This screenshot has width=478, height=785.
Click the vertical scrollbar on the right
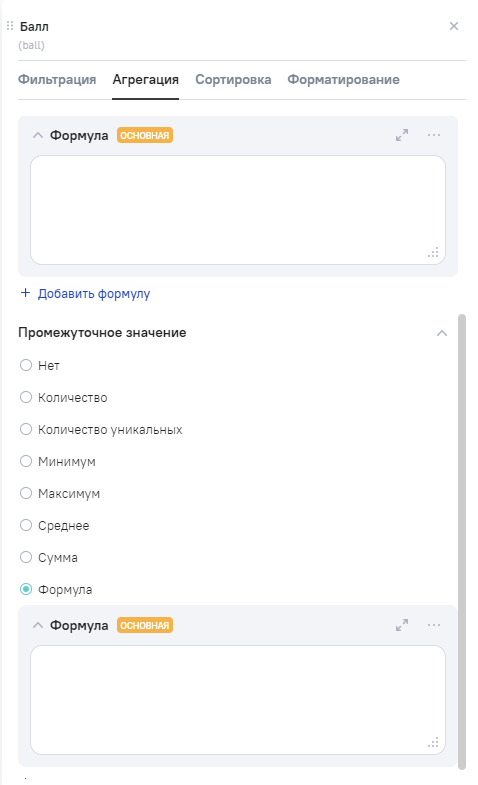(462, 541)
